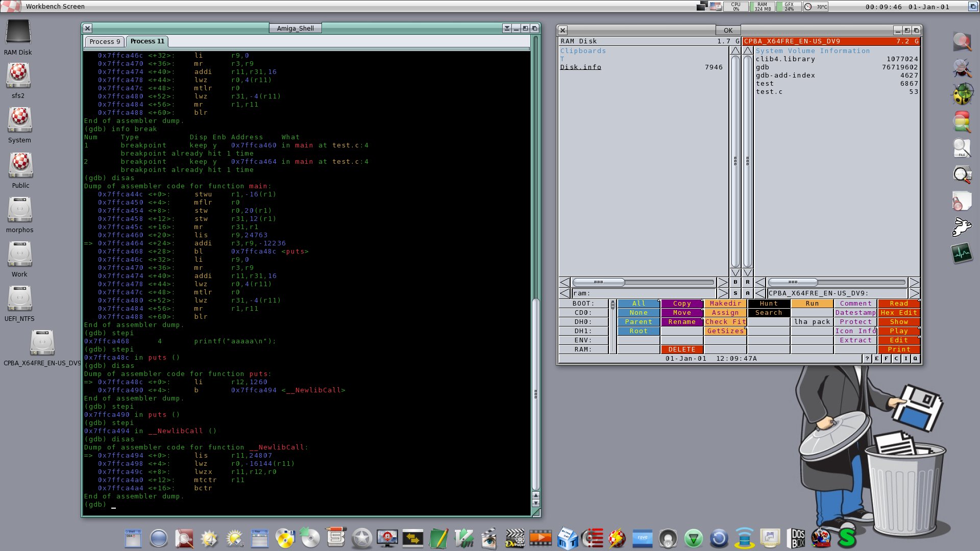Click the Amiga_Shell scroll down arrow
The image size is (980, 551).
535,503
